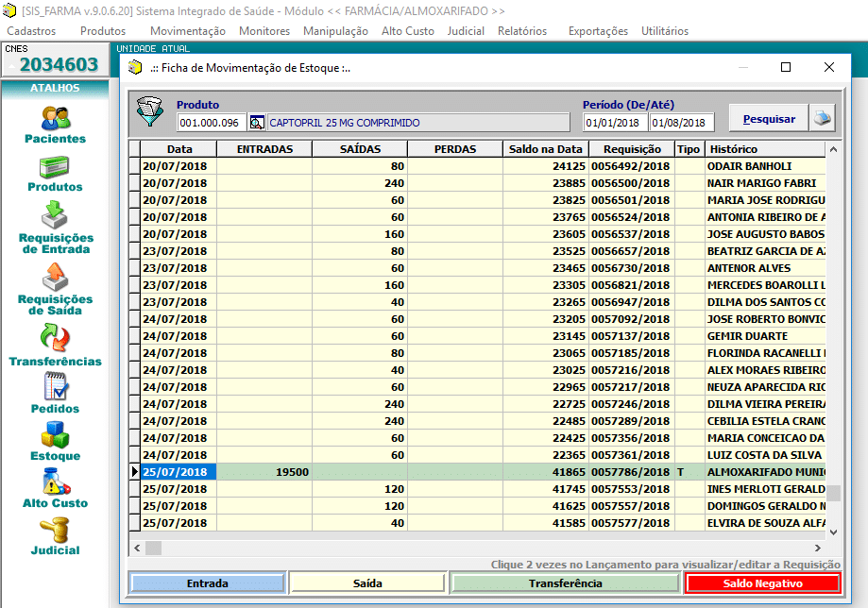Screen dimensions: 868x608
Task: Open Requisições de Entrada shortcut
Action: (x=55, y=217)
